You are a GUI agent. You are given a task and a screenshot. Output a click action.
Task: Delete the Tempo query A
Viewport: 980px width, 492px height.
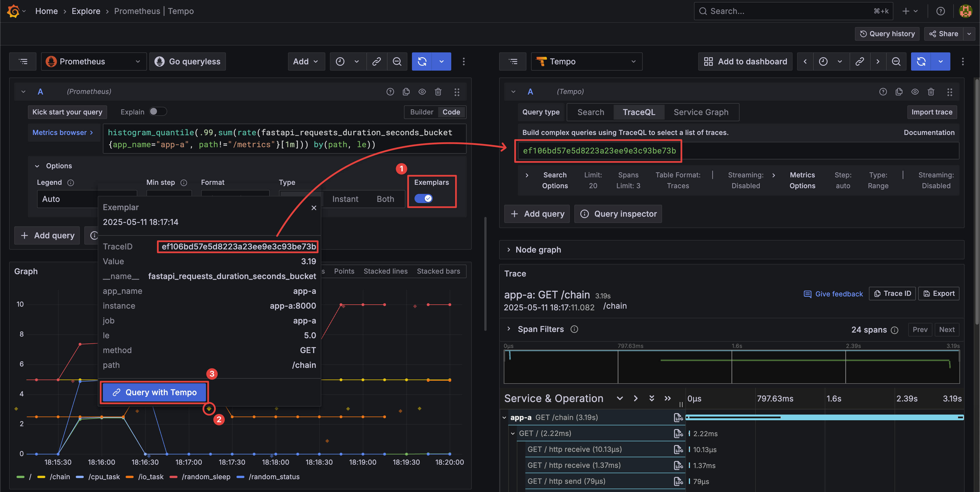click(x=930, y=92)
